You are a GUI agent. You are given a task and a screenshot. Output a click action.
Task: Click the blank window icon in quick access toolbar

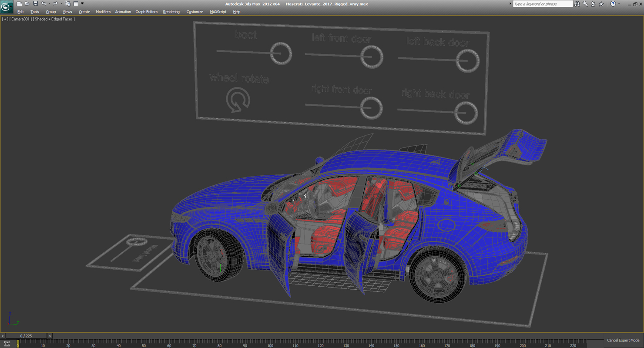coord(76,4)
